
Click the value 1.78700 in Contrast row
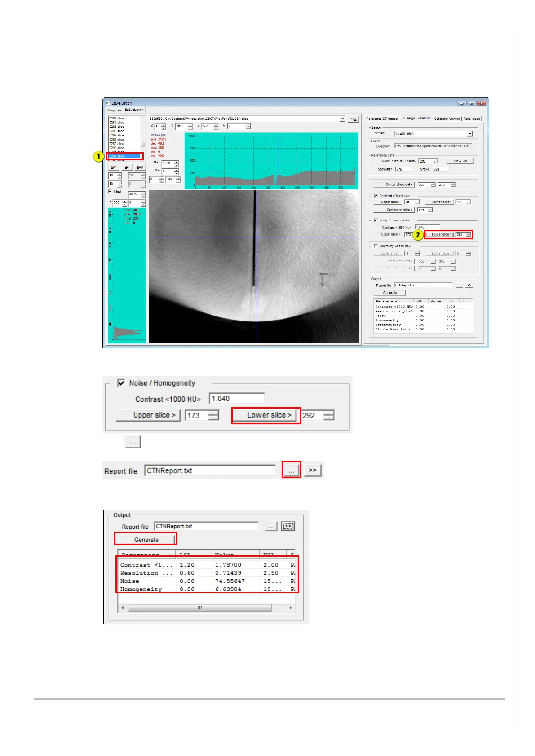(x=228, y=565)
